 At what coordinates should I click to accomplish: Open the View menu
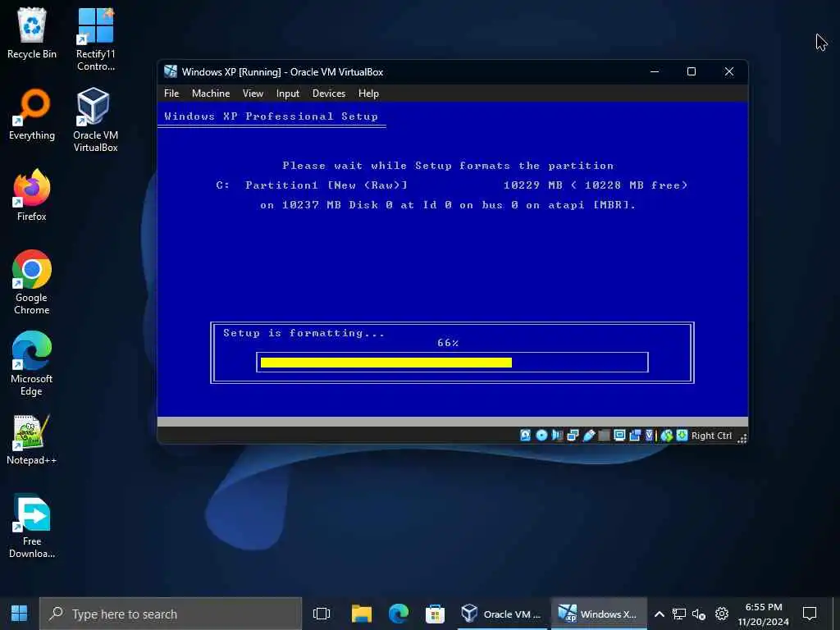[253, 94]
